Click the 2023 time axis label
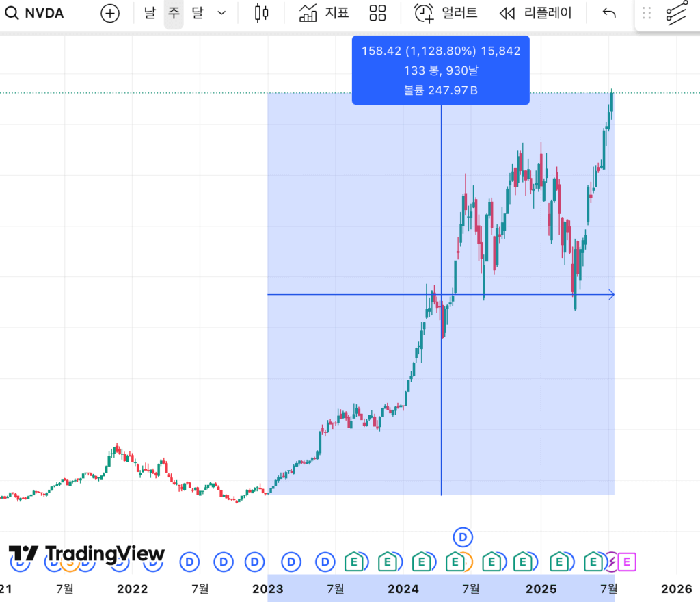Screen dimensions: 700x602 click(268, 589)
